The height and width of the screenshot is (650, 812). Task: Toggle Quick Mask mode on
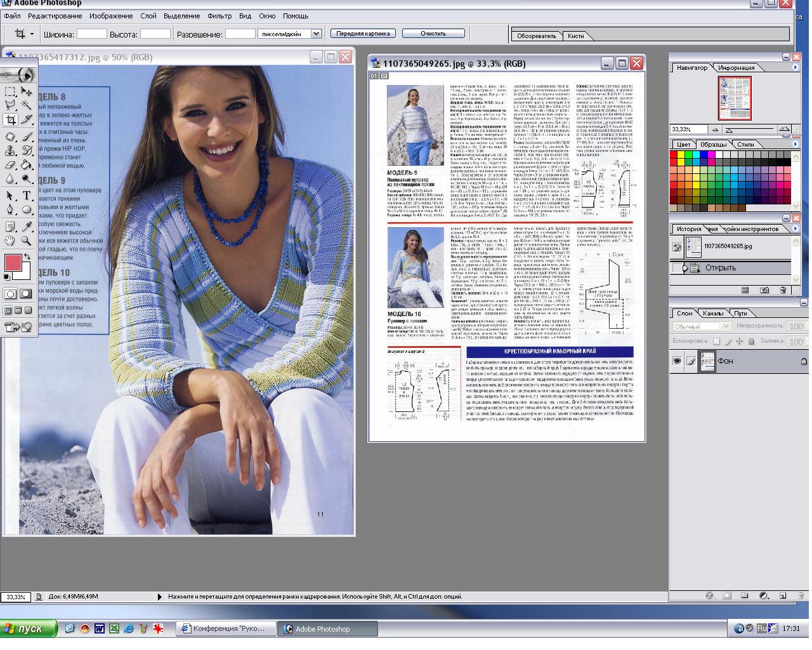pyautogui.click(x=26, y=294)
